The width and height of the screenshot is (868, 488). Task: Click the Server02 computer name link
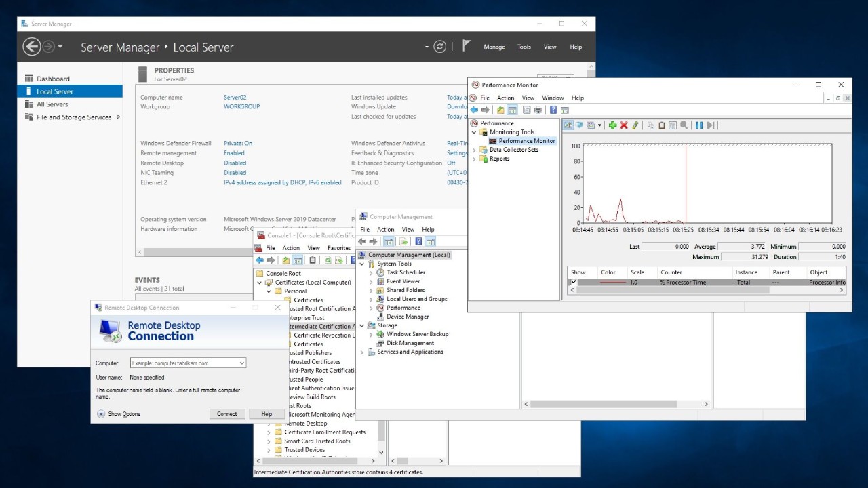pos(235,98)
